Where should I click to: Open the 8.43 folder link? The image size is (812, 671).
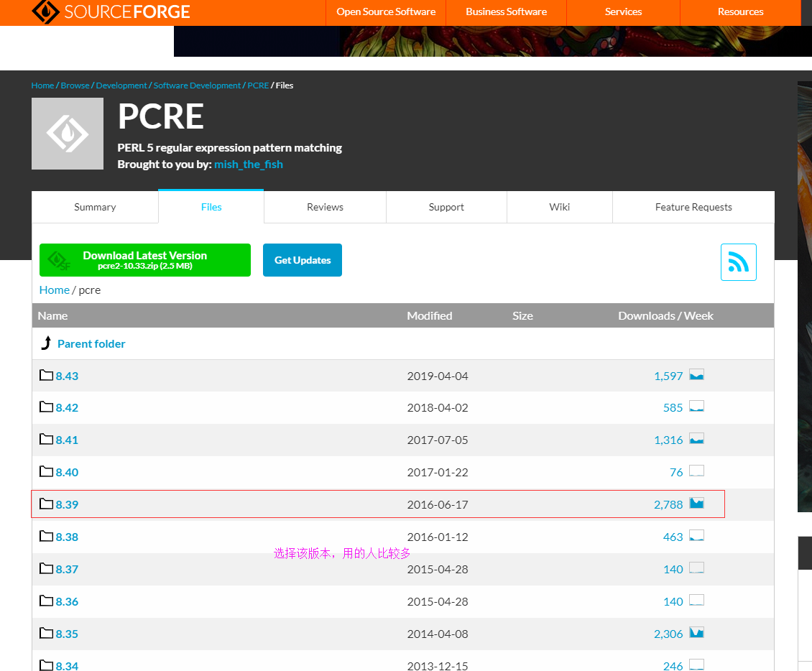67,376
